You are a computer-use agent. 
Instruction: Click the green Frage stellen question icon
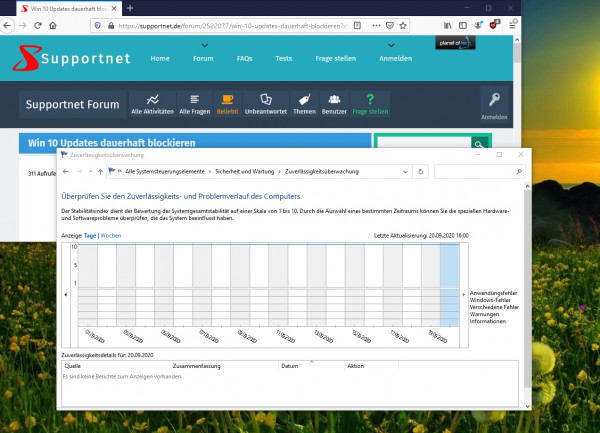coord(370,104)
